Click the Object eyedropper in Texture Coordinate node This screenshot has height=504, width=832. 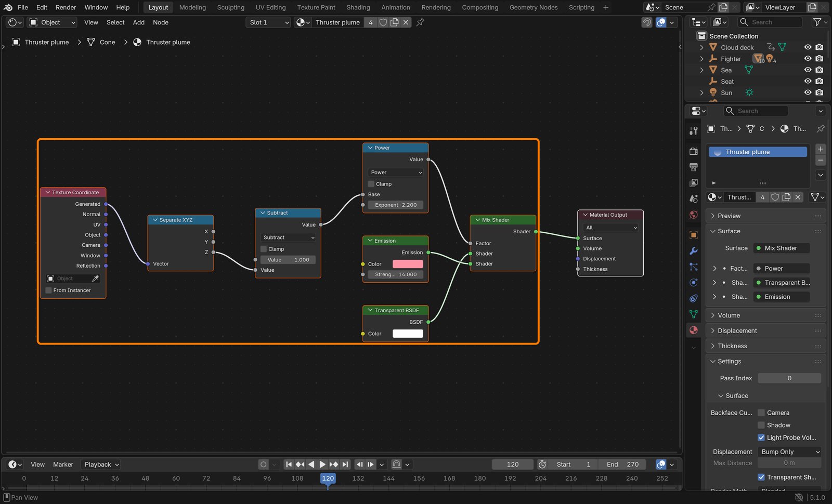click(x=95, y=278)
